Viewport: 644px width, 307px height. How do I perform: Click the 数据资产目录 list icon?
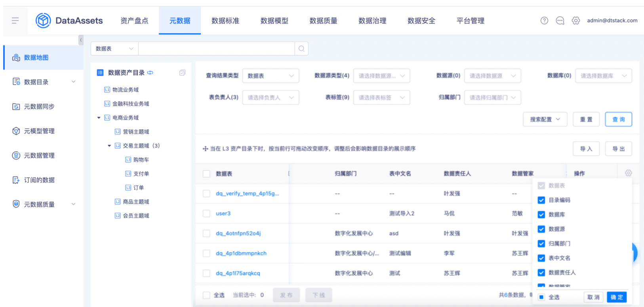[100, 73]
